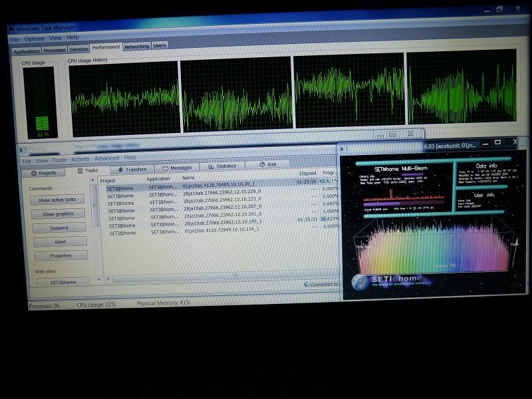Click the Abort button

(x=60, y=241)
